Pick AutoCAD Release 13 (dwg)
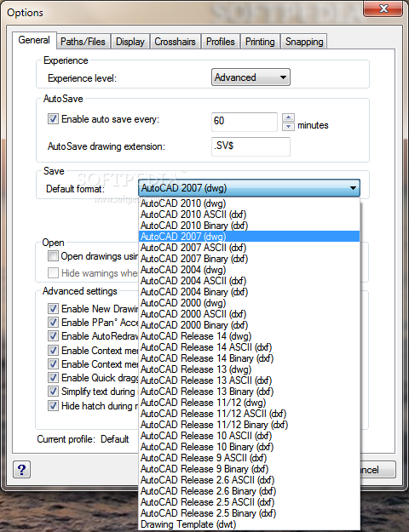This screenshot has height=532, width=409. point(250,369)
